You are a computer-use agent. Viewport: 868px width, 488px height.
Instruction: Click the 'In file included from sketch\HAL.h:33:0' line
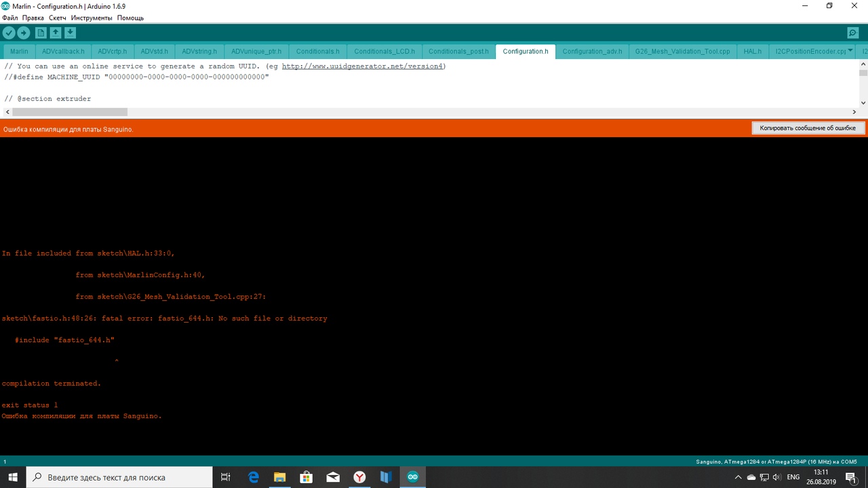tap(88, 253)
